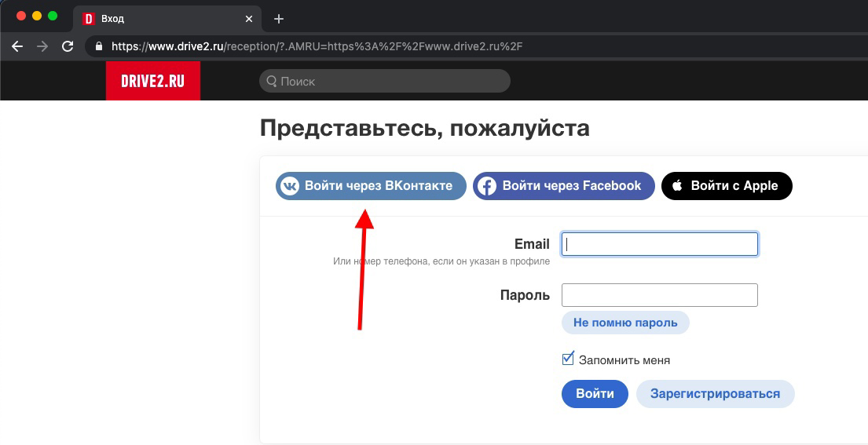Reload the page with the refresh icon
868x445 pixels.
(68, 46)
